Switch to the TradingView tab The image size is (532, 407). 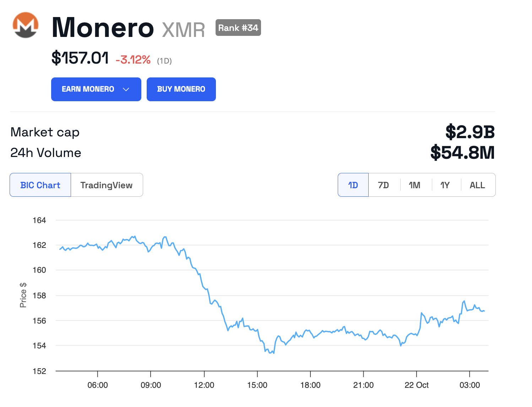click(x=107, y=185)
